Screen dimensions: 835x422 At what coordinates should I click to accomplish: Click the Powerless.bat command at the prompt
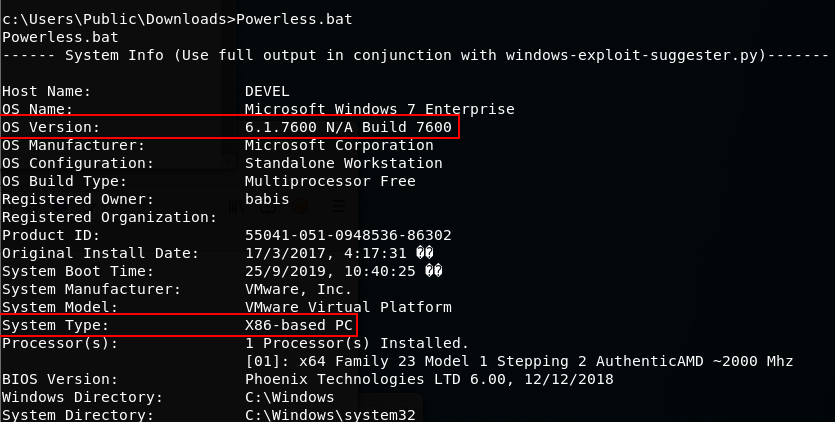coord(294,20)
